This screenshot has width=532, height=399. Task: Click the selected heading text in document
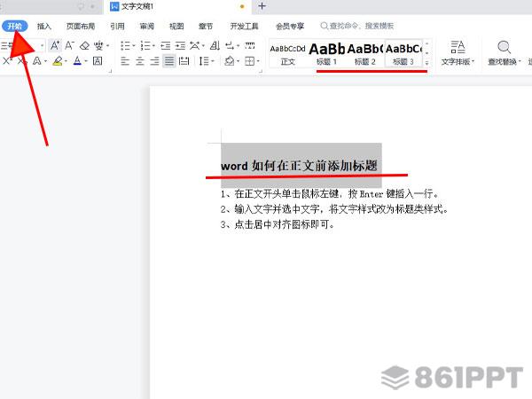click(x=299, y=166)
